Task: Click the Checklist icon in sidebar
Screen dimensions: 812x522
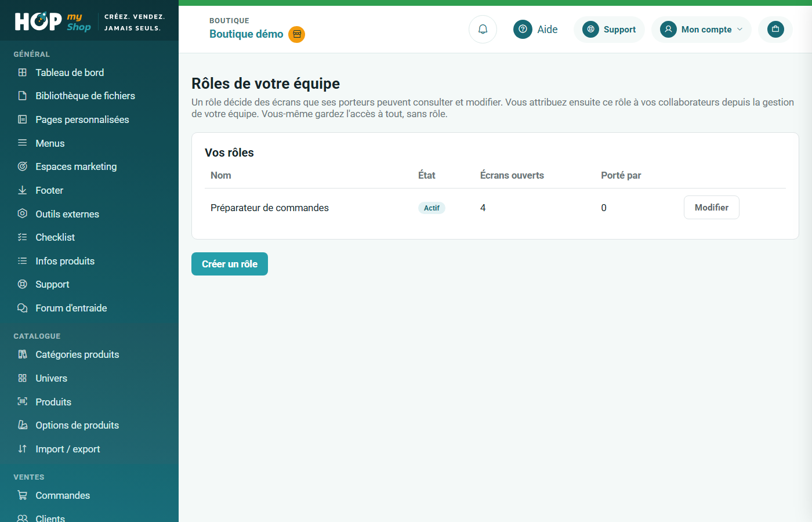Action: [23, 237]
